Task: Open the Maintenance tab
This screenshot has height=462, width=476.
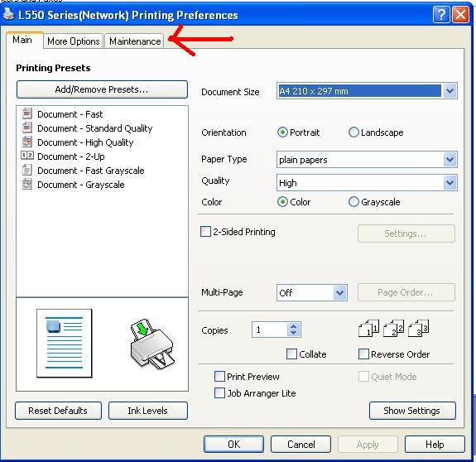Action: coord(135,41)
